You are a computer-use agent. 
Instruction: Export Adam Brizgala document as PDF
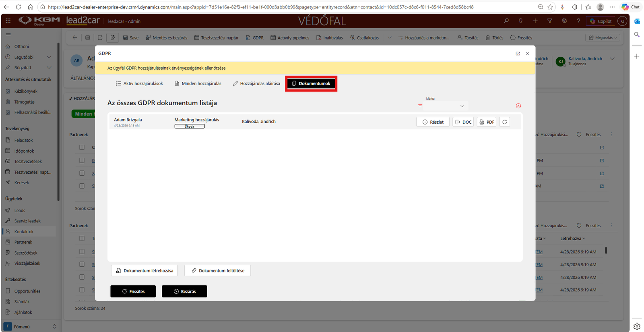(487, 122)
